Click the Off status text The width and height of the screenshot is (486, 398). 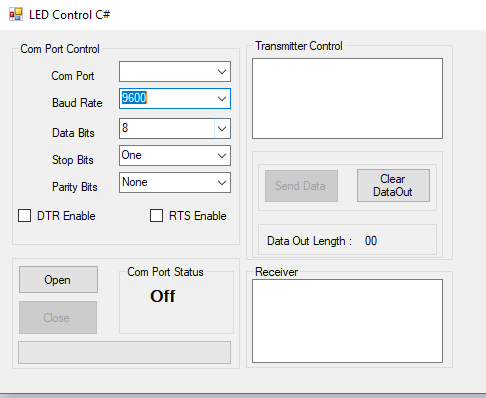(x=163, y=296)
